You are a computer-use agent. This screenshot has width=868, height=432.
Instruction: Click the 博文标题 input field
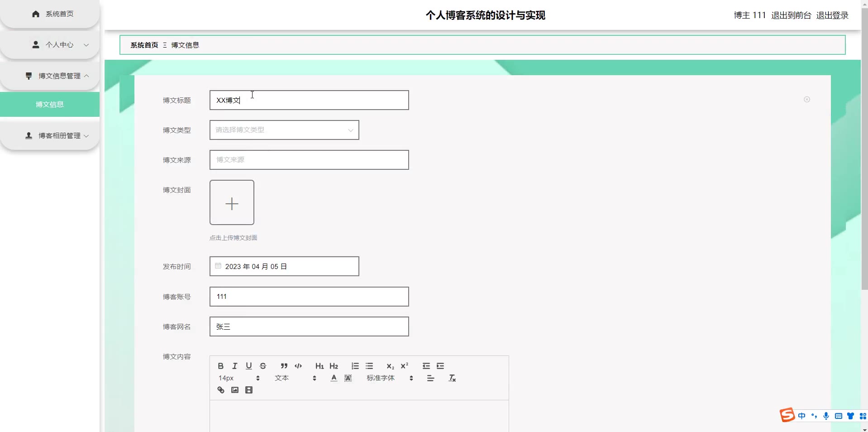tap(309, 100)
